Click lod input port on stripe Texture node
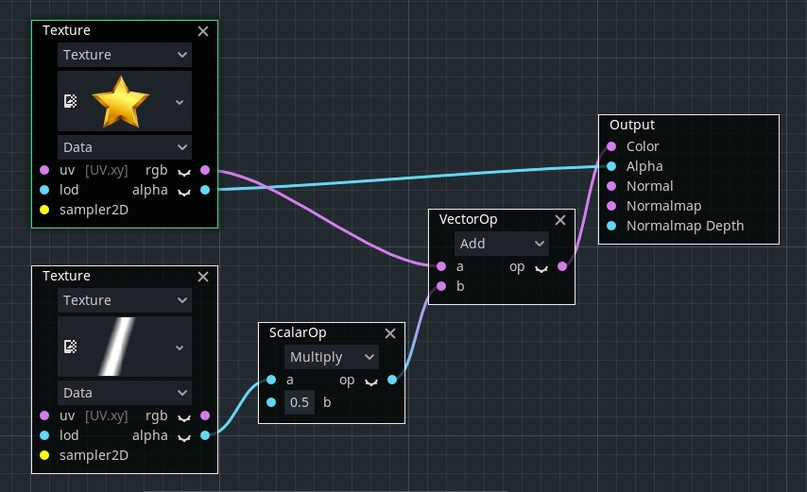 [44, 435]
